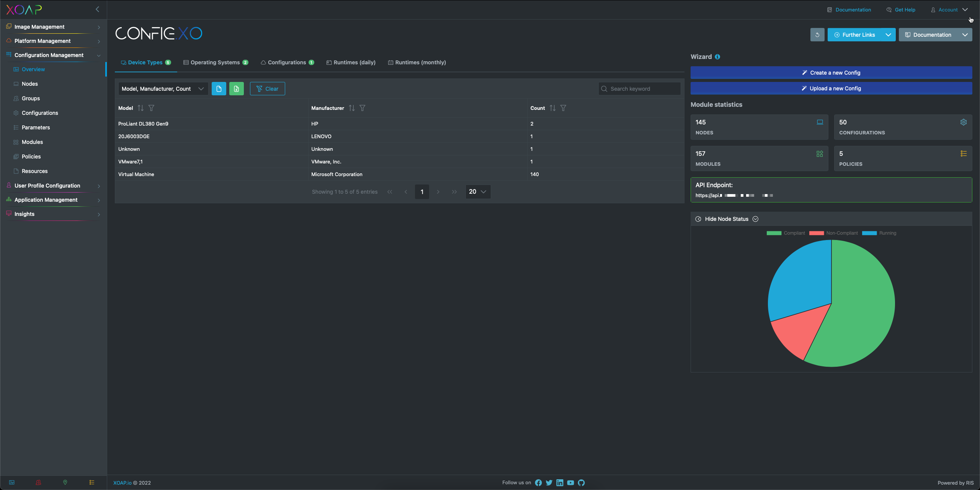Open XOAP.io footer link

click(x=122, y=483)
